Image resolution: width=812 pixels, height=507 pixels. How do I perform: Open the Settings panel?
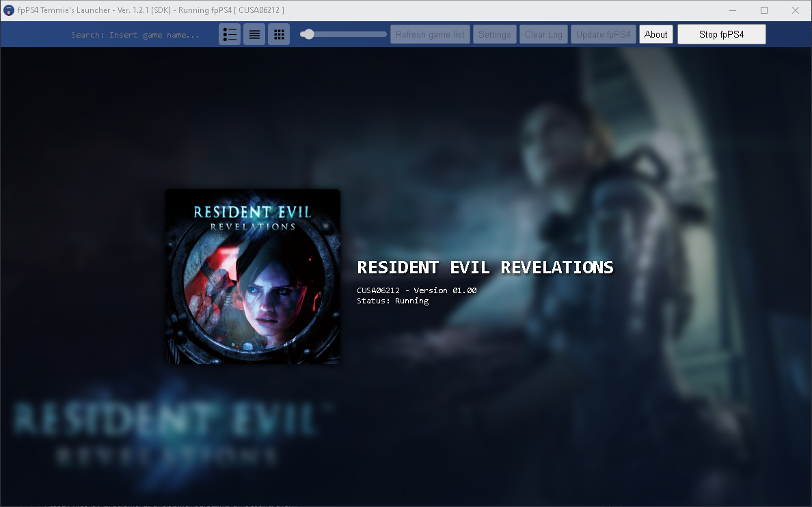tap(495, 33)
